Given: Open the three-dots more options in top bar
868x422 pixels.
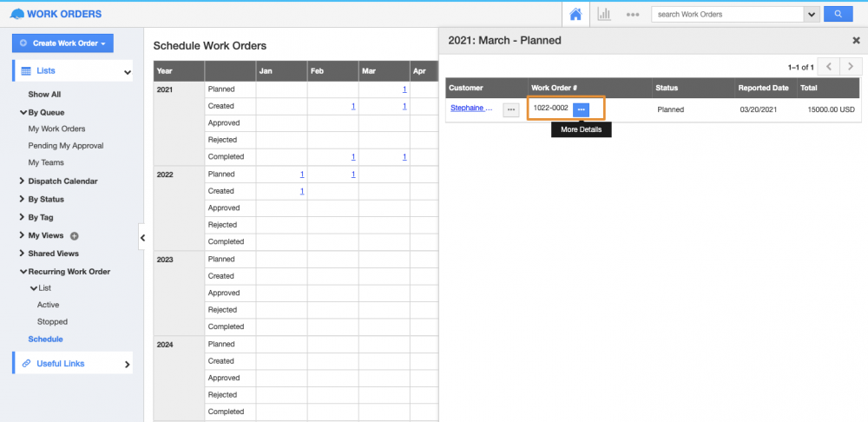Looking at the screenshot, I should [633, 15].
